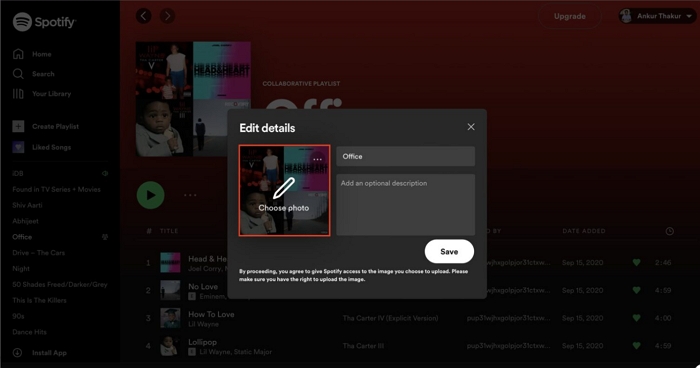Open the Night playlist

21,268
